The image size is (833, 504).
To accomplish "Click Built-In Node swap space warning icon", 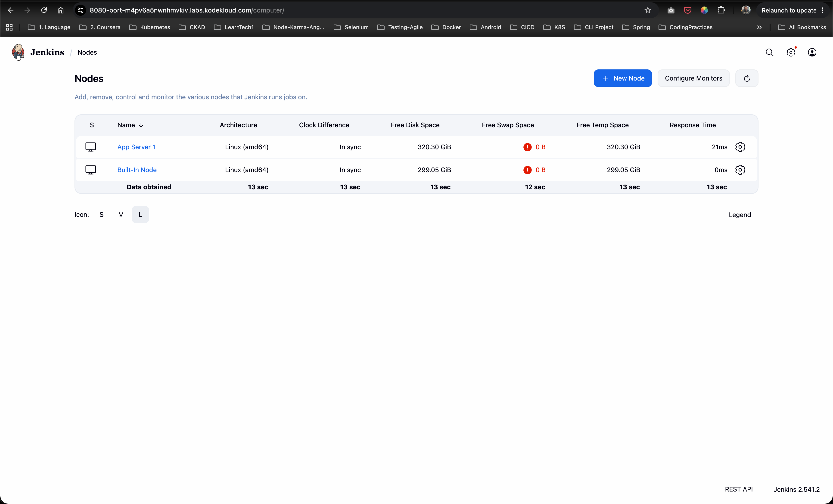I will pos(527,170).
